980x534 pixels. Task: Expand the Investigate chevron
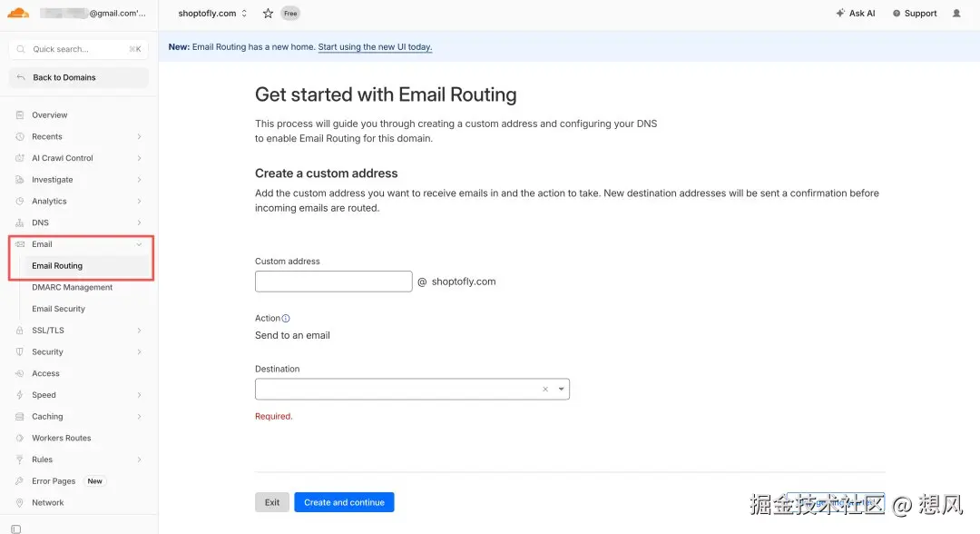tap(139, 180)
